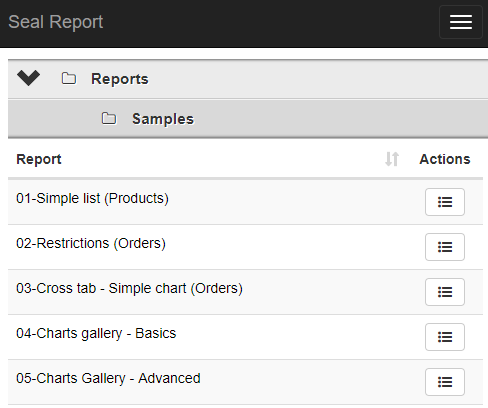Click the Samples folder icon
This screenshot has width=488, height=408.
tap(109, 119)
